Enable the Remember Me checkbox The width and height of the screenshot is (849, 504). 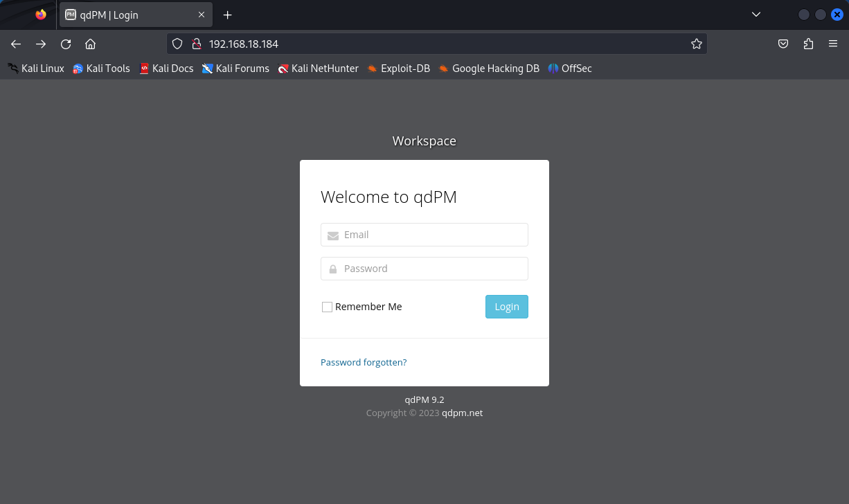pos(328,307)
